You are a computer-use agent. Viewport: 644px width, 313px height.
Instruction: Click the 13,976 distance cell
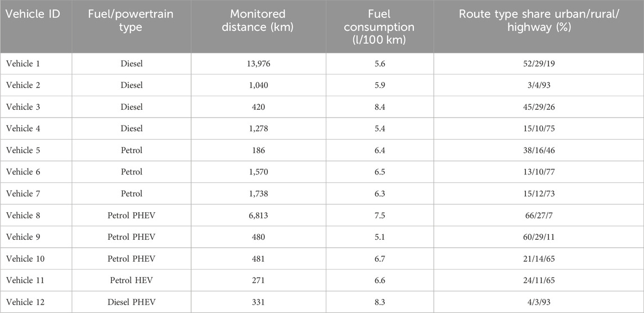[258, 64]
